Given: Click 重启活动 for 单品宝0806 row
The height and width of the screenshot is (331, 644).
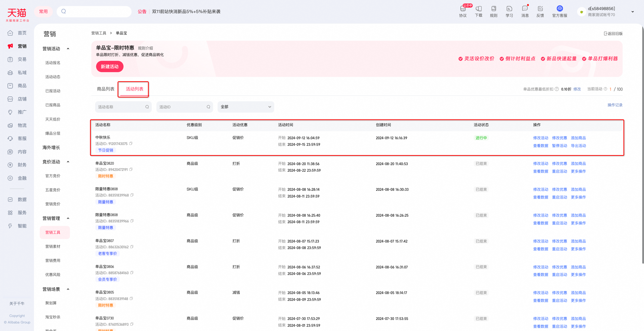Looking at the screenshot, I should (x=559, y=275).
